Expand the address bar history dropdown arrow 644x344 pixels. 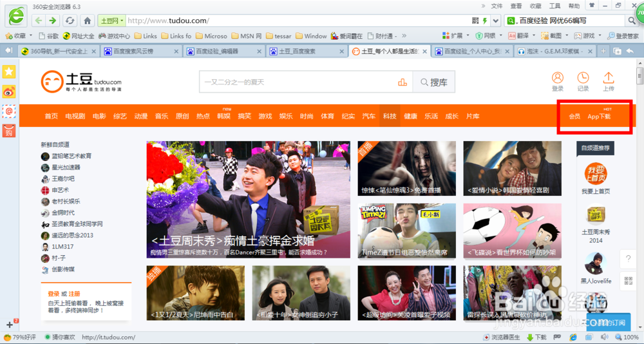pyautogui.click(x=496, y=20)
